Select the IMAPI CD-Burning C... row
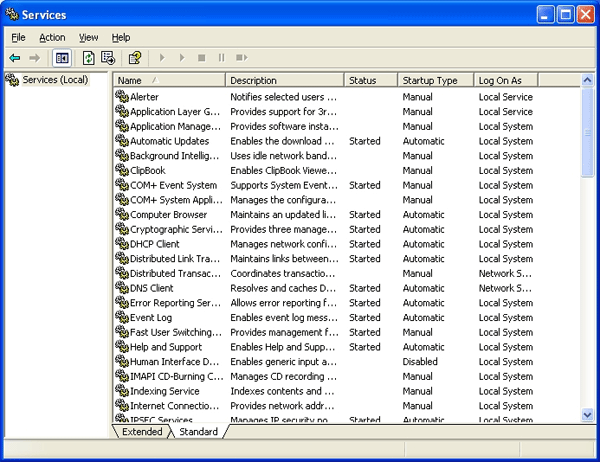Image resolution: width=600 pixels, height=462 pixels. [x=346, y=376]
